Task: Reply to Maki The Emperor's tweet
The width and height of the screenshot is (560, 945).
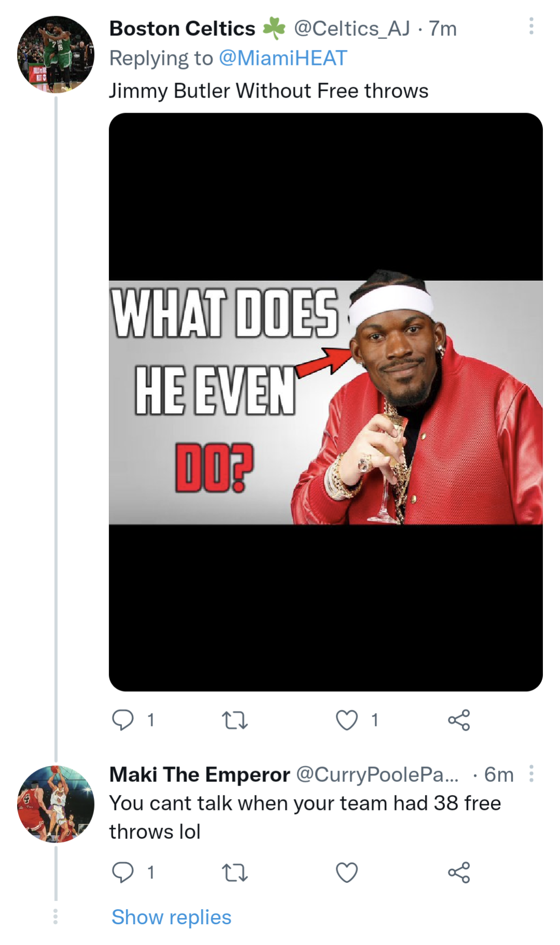Action: 123,872
